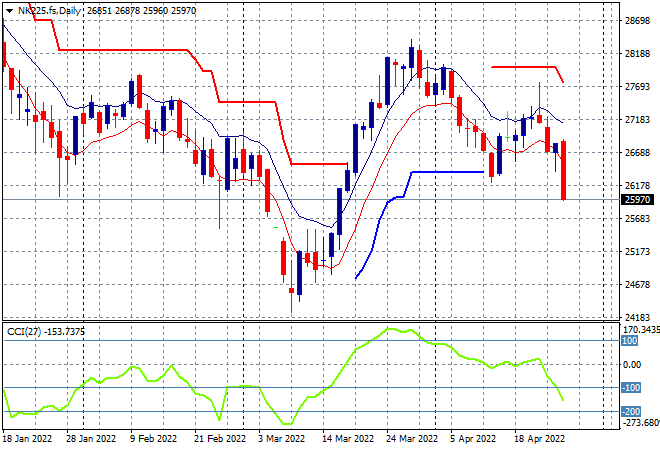Click the CCI -200 level marker

coord(630,411)
